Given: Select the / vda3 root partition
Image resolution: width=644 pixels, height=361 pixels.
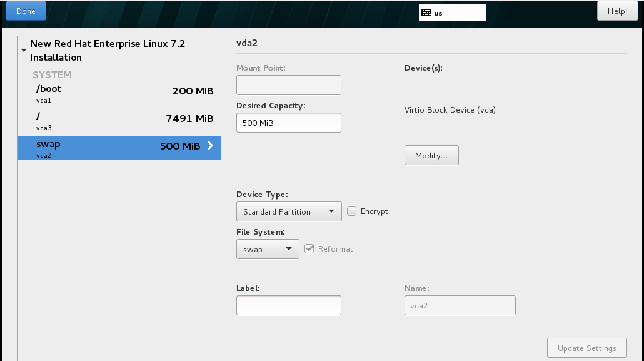Looking at the screenshot, I should (x=119, y=121).
